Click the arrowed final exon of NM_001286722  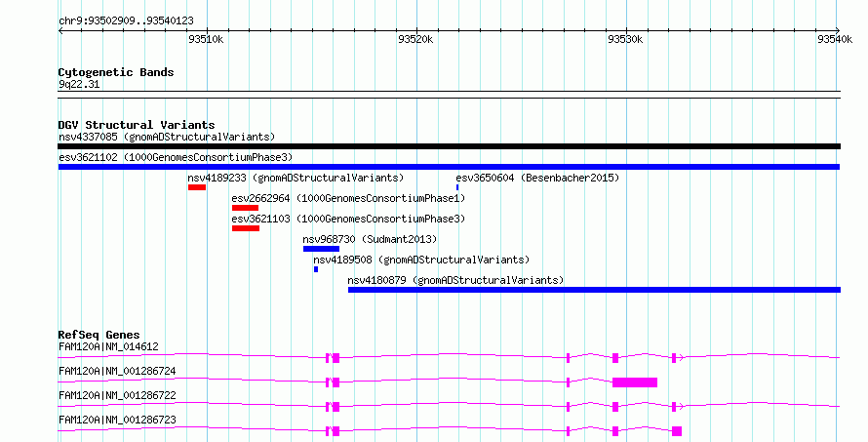674,407
